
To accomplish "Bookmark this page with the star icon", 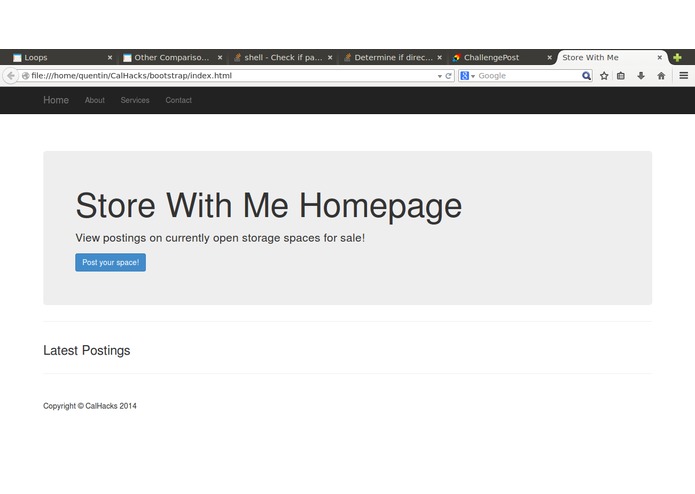I will click(x=604, y=76).
